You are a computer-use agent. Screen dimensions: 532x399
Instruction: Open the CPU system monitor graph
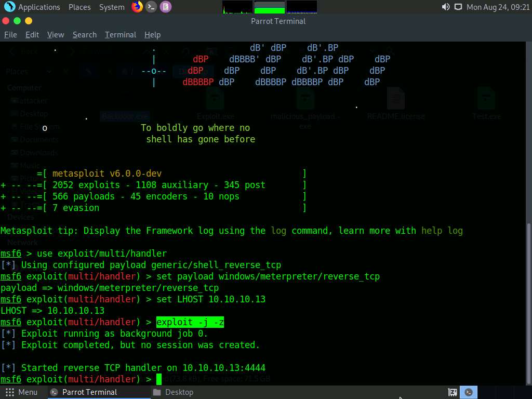click(x=237, y=7)
